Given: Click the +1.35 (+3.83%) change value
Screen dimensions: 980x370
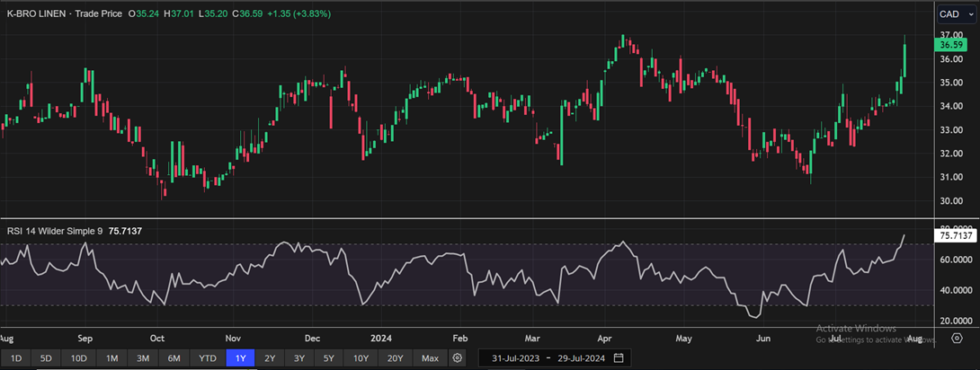Looking at the screenshot, I should click(x=298, y=13).
